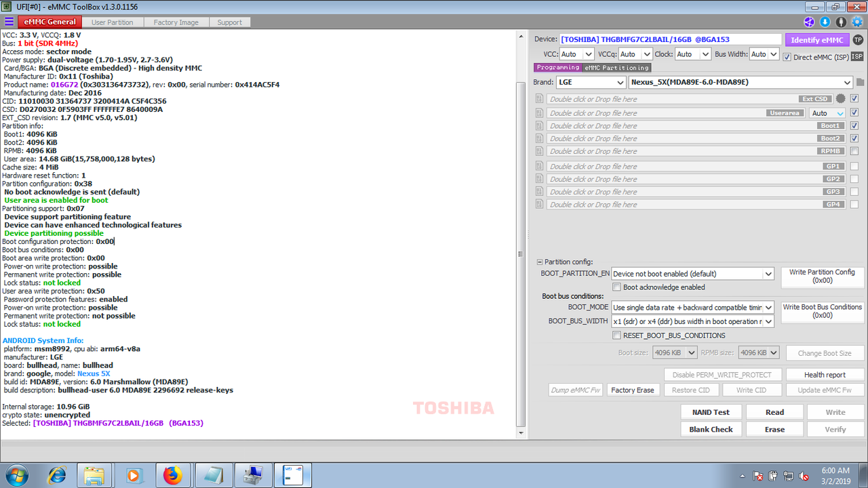Click the ISP pinout icon
868x488 pixels.
pos(857,56)
